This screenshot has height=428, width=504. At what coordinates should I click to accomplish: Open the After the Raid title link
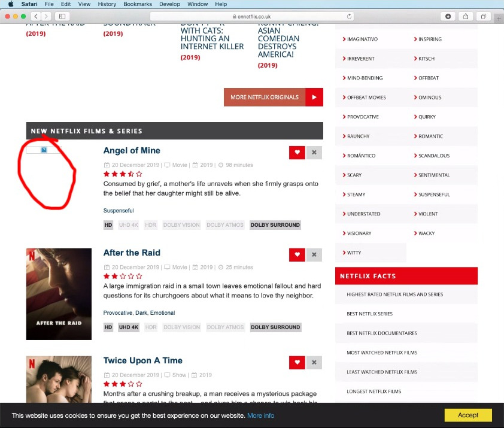click(x=132, y=253)
